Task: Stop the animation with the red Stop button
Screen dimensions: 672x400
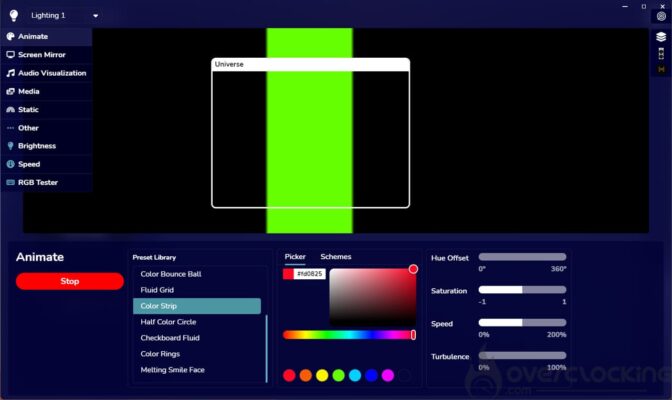Action: click(x=70, y=281)
